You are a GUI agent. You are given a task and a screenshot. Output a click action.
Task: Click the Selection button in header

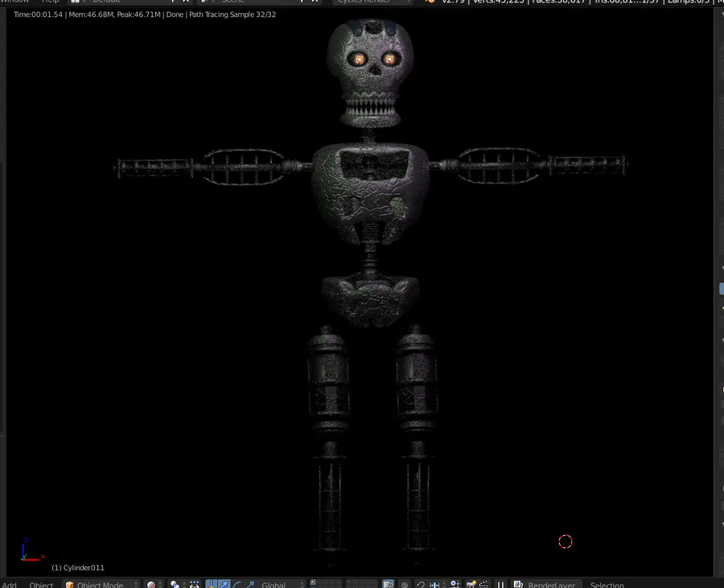607,584
